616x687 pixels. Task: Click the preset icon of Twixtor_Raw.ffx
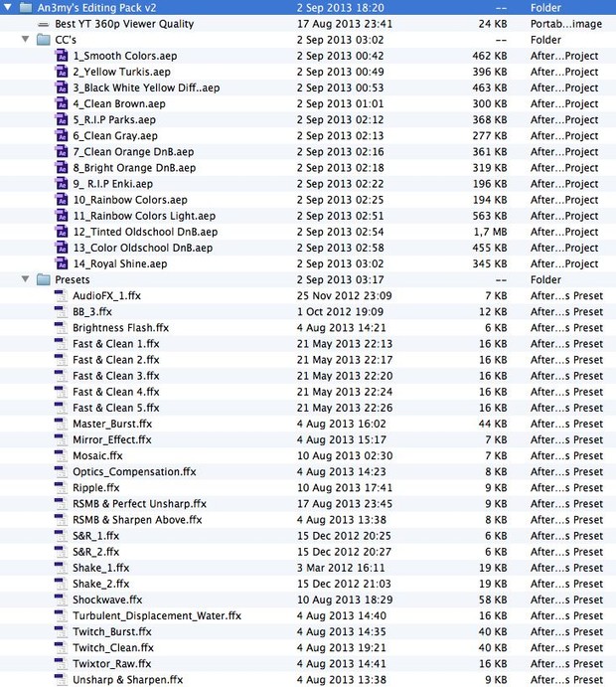62,663
